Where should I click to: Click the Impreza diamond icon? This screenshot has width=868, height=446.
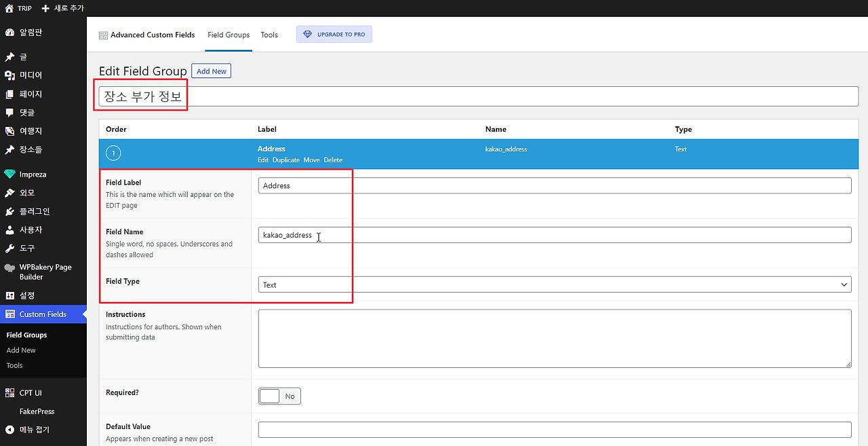click(9, 174)
